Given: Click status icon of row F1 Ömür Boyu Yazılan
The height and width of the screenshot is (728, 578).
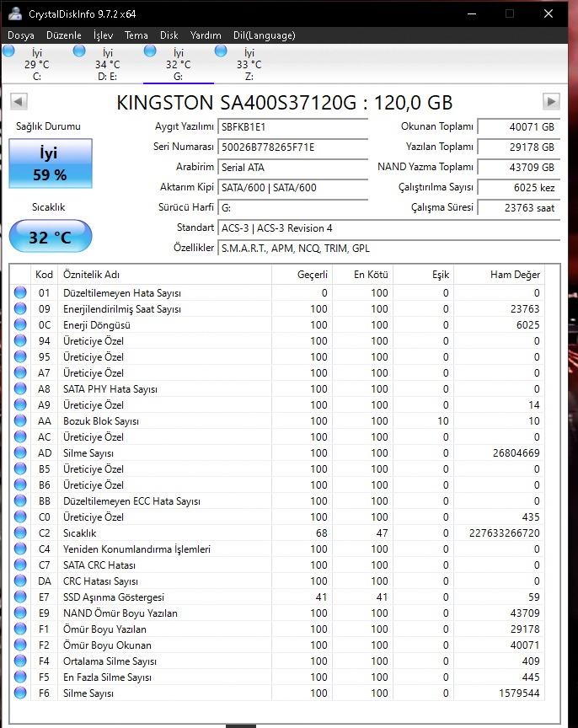Looking at the screenshot, I should tap(20, 629).
